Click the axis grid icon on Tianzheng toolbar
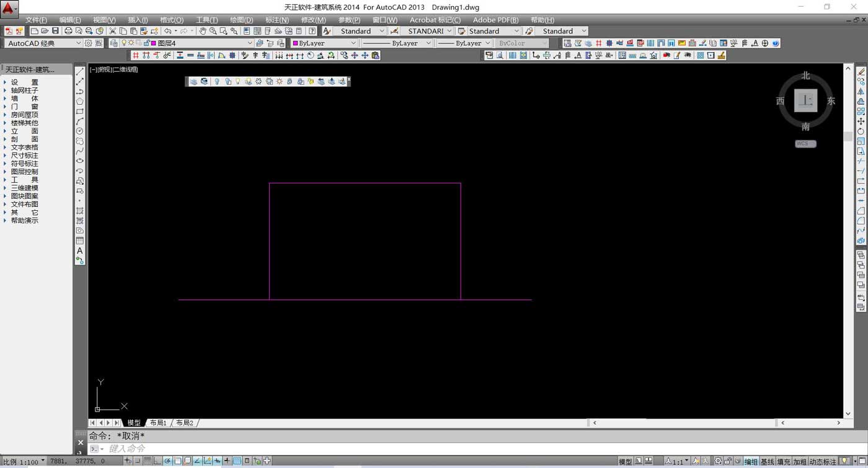 (x=135, y=56)
